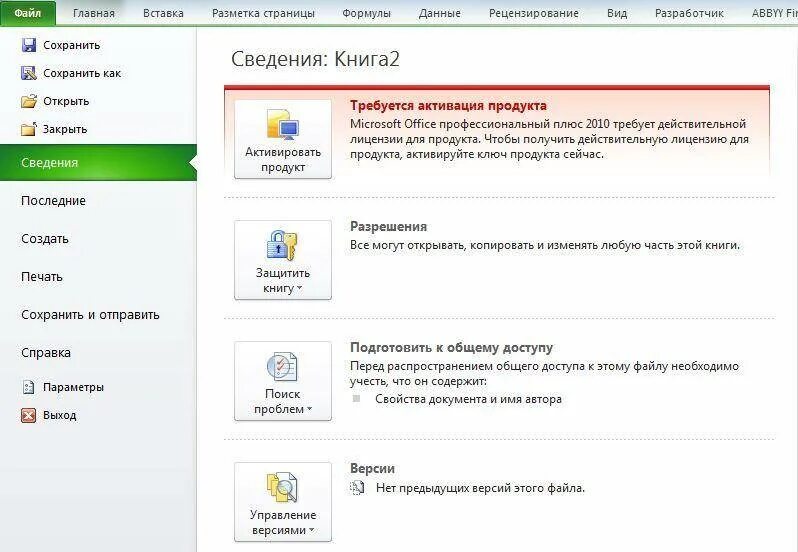Click the Save As icon
Image resolution: width=798 pixels, height=552 pixels.
coord(28,73)
